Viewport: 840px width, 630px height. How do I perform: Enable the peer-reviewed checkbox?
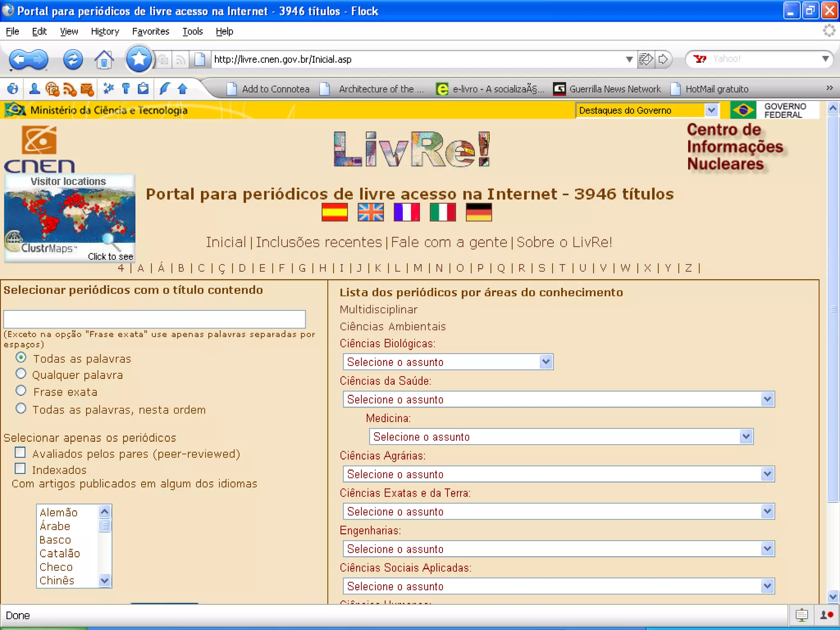tap(20, 452)
